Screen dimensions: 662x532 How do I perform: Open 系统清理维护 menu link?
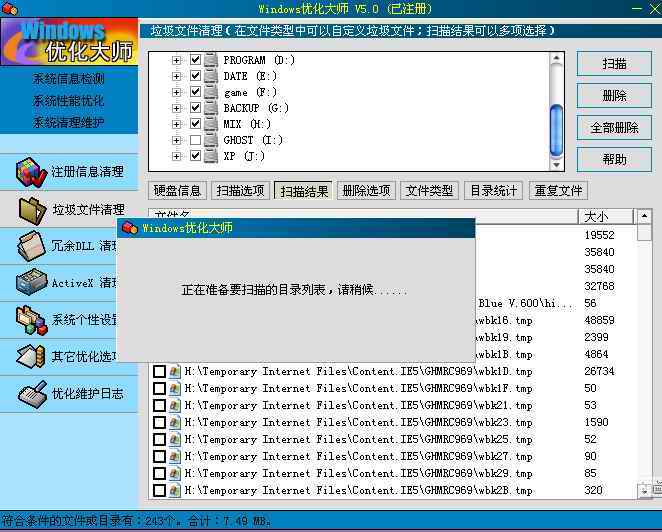[x=68, y=123]
